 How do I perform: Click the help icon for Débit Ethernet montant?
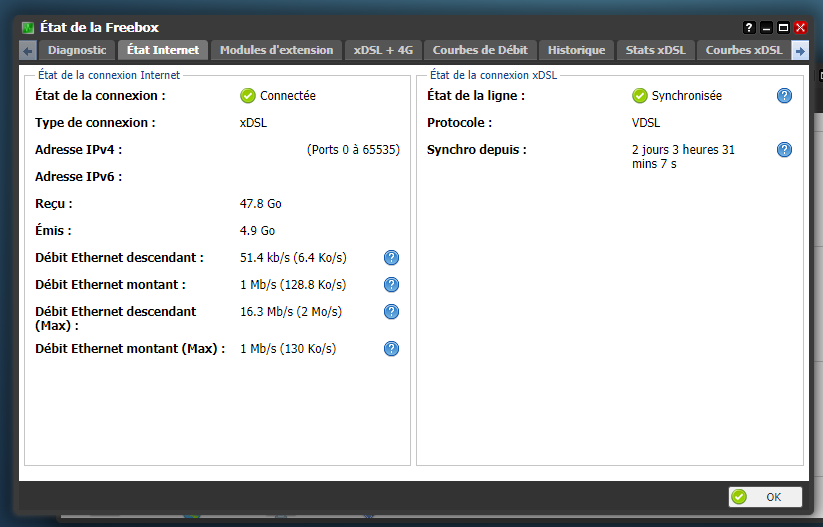pyautogui.click(x=391, y=284)
